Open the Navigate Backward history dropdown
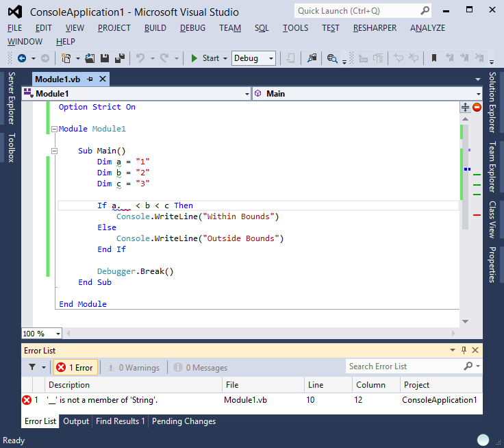The image size is (504, 448). pos(34,58)
